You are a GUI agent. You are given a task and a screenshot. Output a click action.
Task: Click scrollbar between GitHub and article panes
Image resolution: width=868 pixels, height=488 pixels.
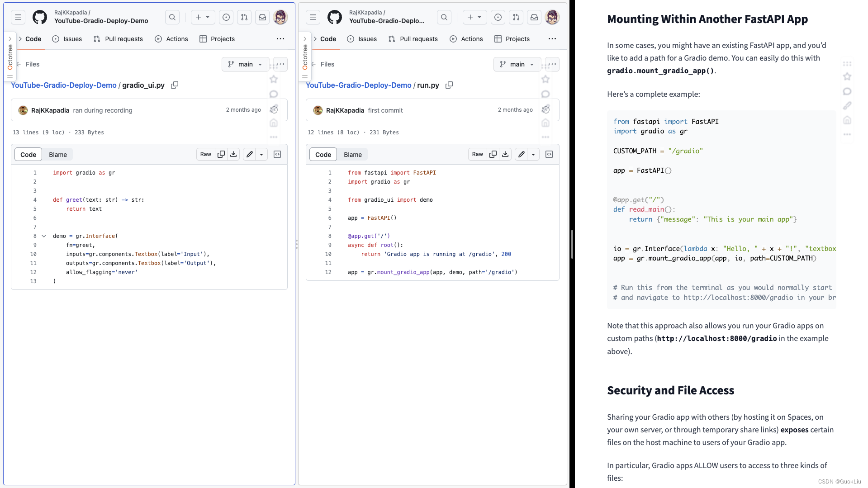(572, 244)
